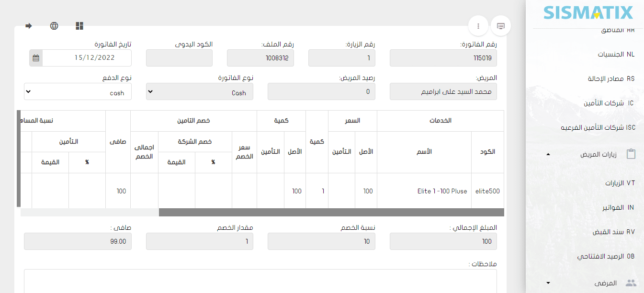The image size is (644, 293).
Task: Open the three-dot more options button
Action: click(x=478, y=26)
